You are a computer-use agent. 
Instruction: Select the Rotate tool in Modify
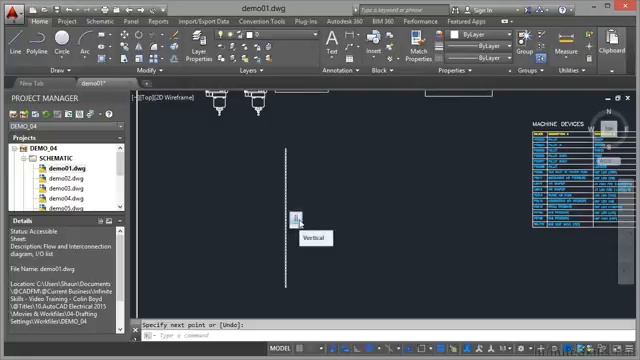point(139,35)
